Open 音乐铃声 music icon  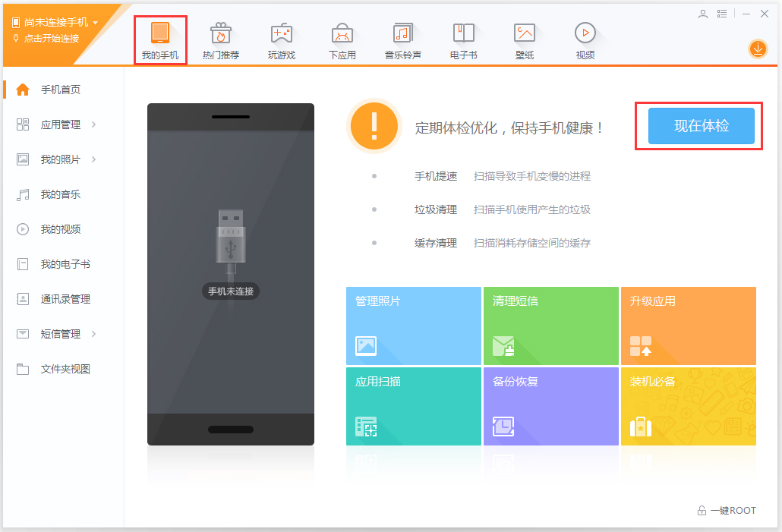point(403,33)
